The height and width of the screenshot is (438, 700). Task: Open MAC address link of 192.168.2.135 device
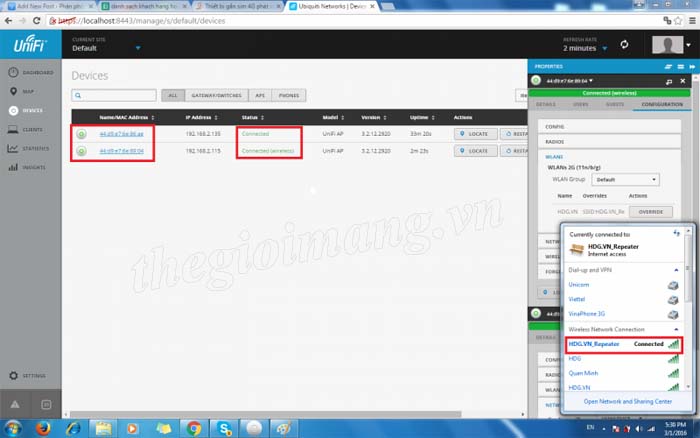tap(121, 134)
